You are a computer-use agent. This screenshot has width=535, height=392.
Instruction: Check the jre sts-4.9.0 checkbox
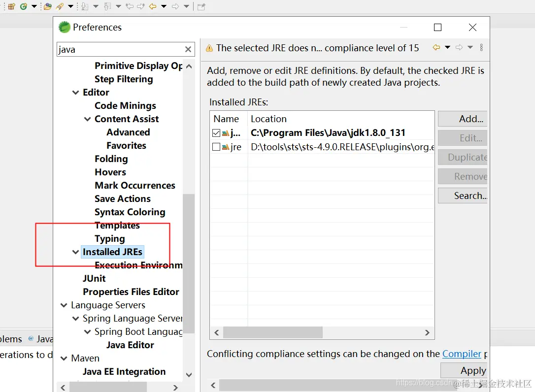pos(216,147)
